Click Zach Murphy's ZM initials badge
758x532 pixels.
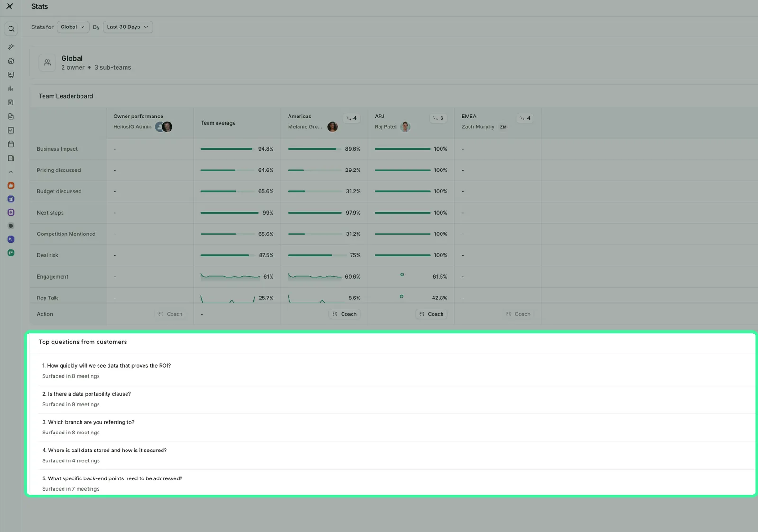[x=503, y=127]
